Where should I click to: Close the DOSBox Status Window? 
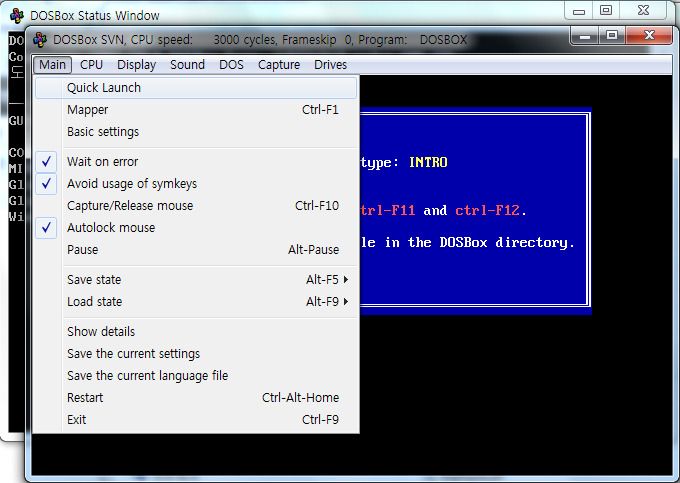[x=644, y=11]
